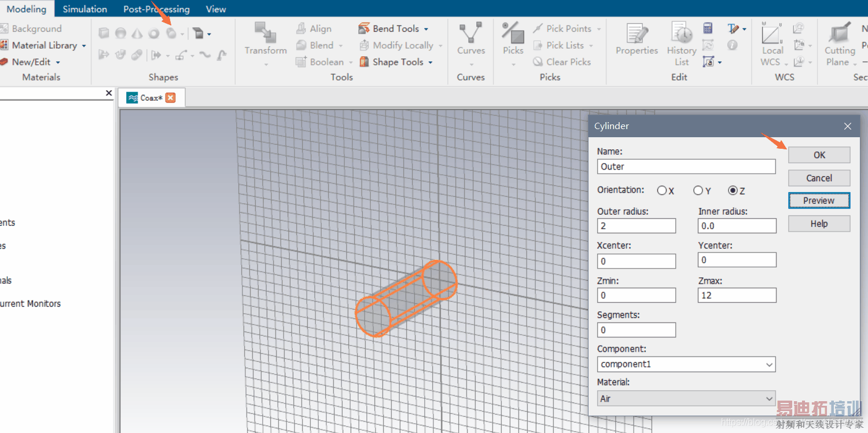868x433 pixels.
Task: Open the Properties editor
Action: click(637, 39)
